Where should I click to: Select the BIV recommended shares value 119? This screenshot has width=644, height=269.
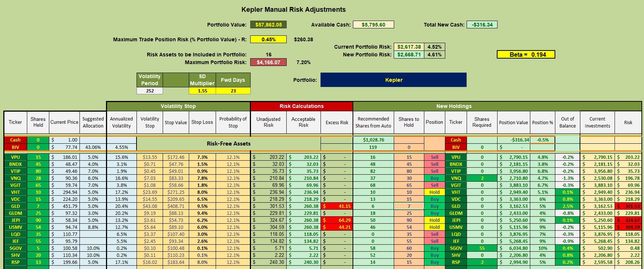tap(373, 147)
